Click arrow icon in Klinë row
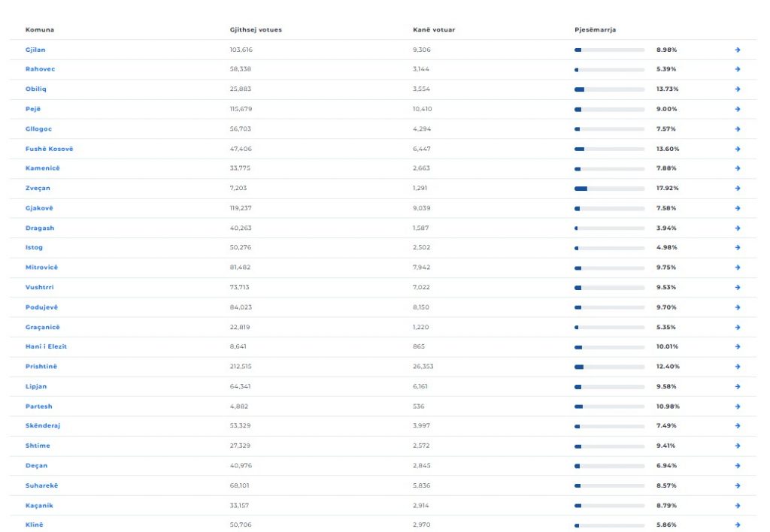 click(738, 525)
